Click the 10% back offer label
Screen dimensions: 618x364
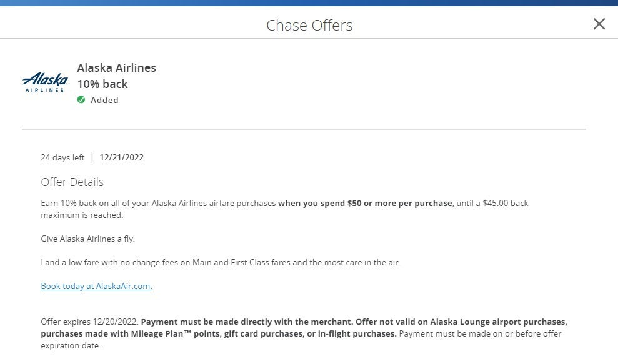tap(102, 83)
